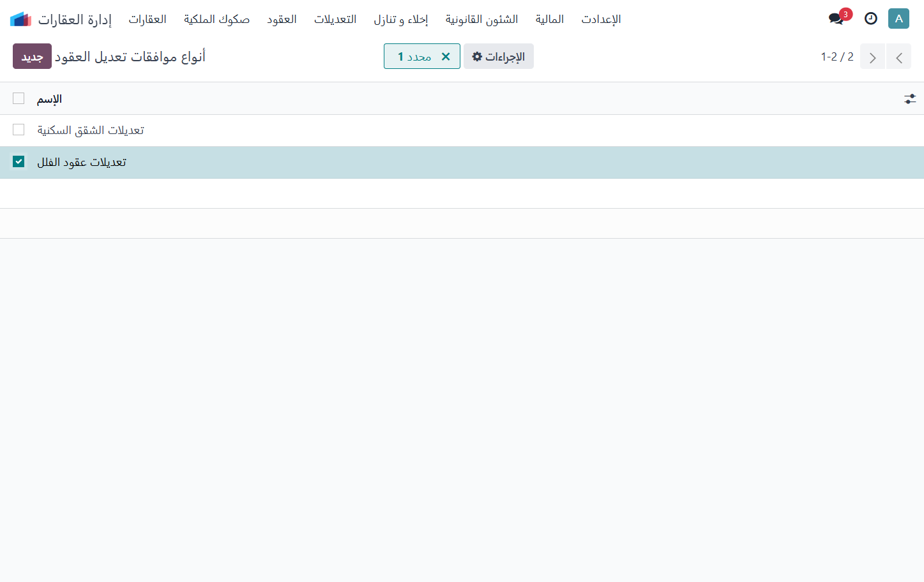This screenshot has width=924, height=582.
Task: Open the الإعدادت menu
Action: tap(601, 19)
